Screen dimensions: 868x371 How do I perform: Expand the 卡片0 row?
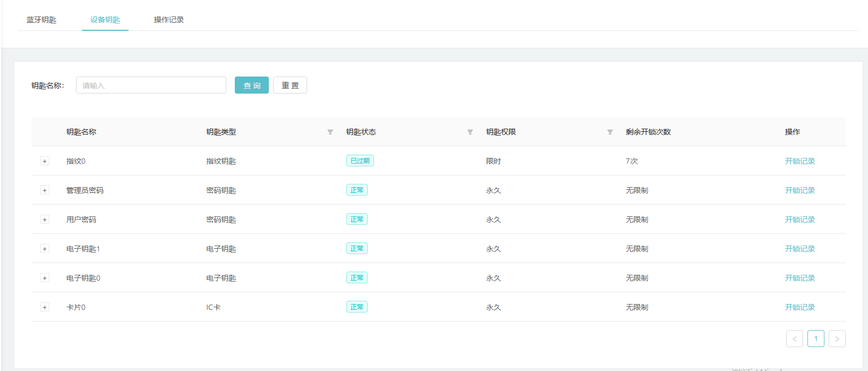coord(45,307)
